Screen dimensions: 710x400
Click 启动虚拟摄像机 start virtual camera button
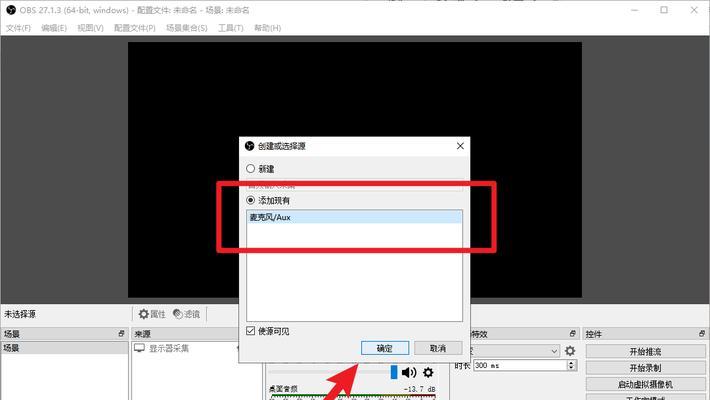[x=645, y=384]
